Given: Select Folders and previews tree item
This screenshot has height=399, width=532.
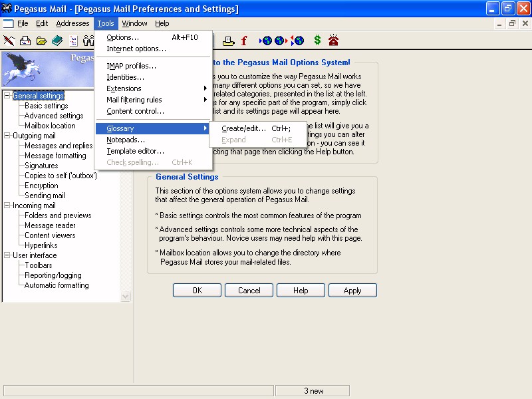Looking at the screenshot, I should point(58,215).
